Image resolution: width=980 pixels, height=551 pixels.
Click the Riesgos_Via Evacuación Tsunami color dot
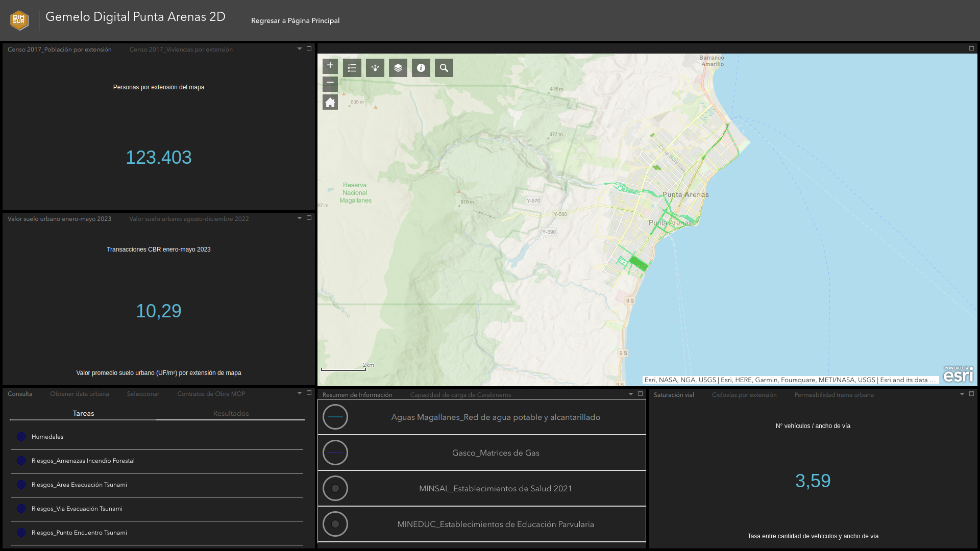point(21,509)
